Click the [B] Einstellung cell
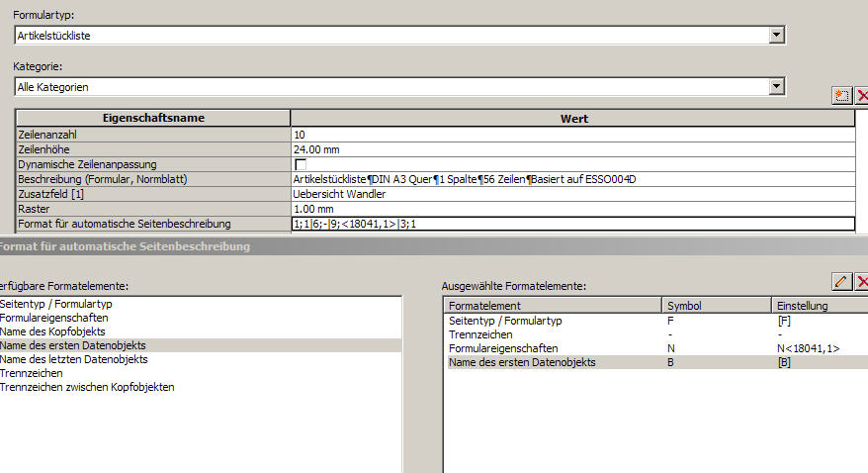 click(x=784, y=362)
